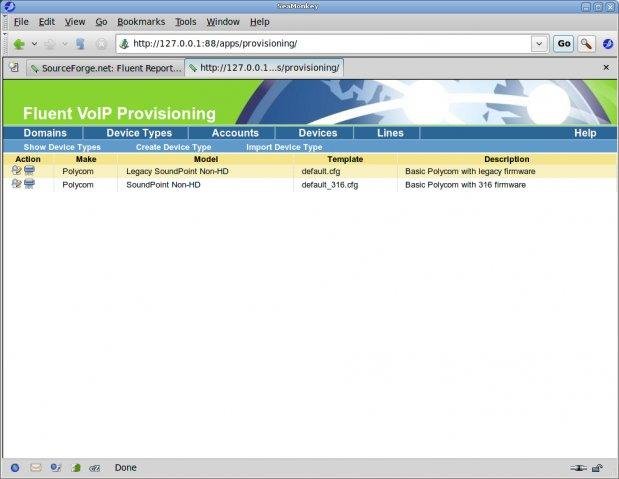Open Composer from the status bar icon
The width and height of the screenshot is (619, 479).
click(56, 468)
